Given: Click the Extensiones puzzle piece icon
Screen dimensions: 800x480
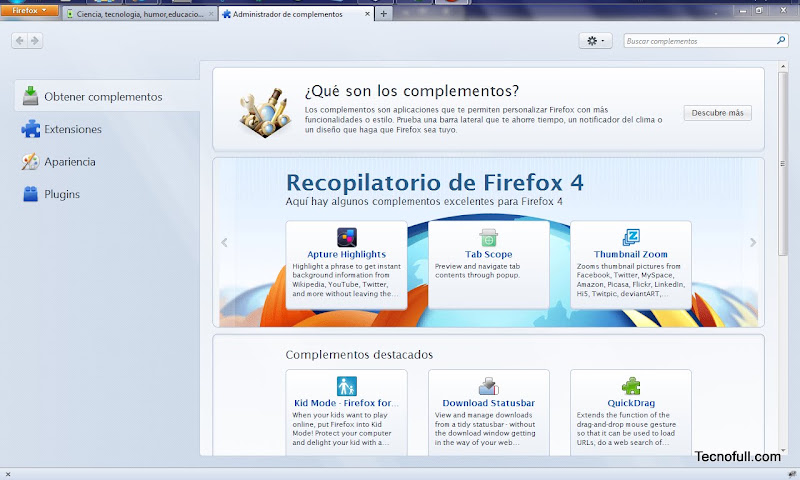Looking at the screenshot, I should click(x=31, y=129).
